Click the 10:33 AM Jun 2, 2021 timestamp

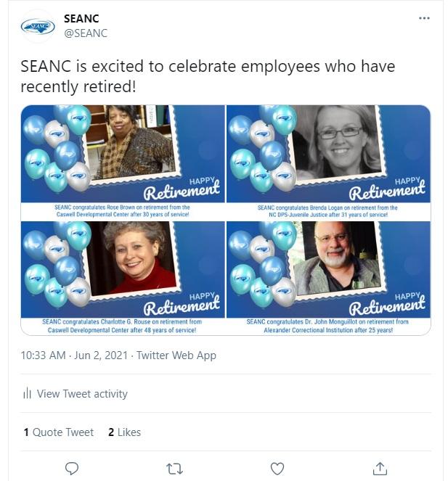tap(74, 355)
